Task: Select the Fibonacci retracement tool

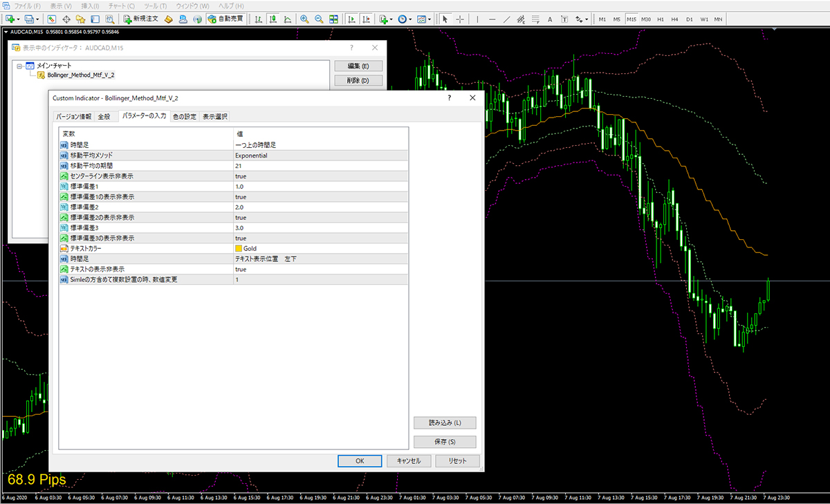Action: [535, 19]
